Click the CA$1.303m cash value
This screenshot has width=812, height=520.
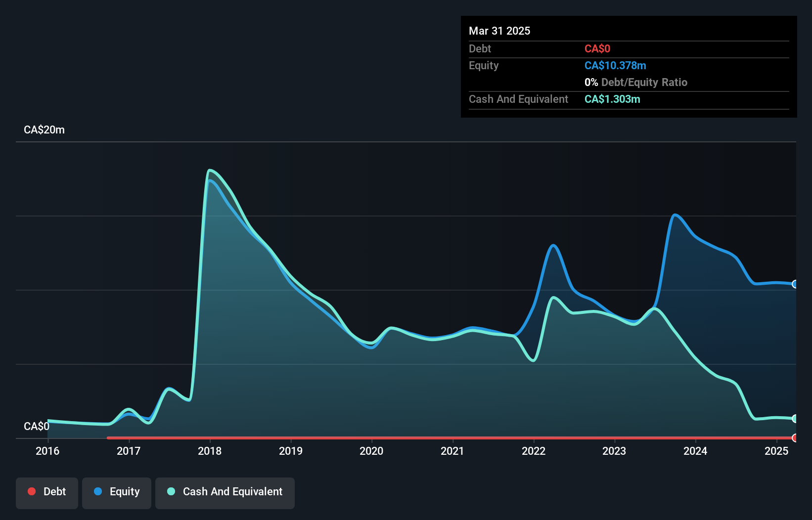612,99
